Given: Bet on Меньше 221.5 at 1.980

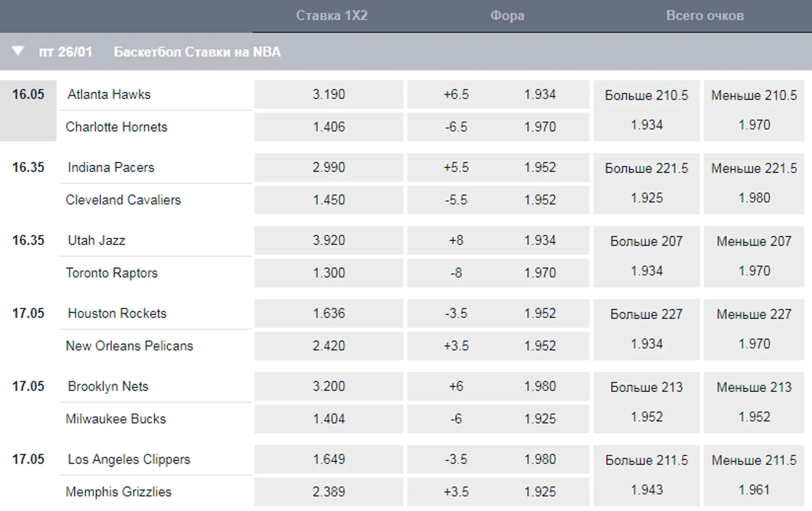Looking at the screenshot, I should [754, 183].
